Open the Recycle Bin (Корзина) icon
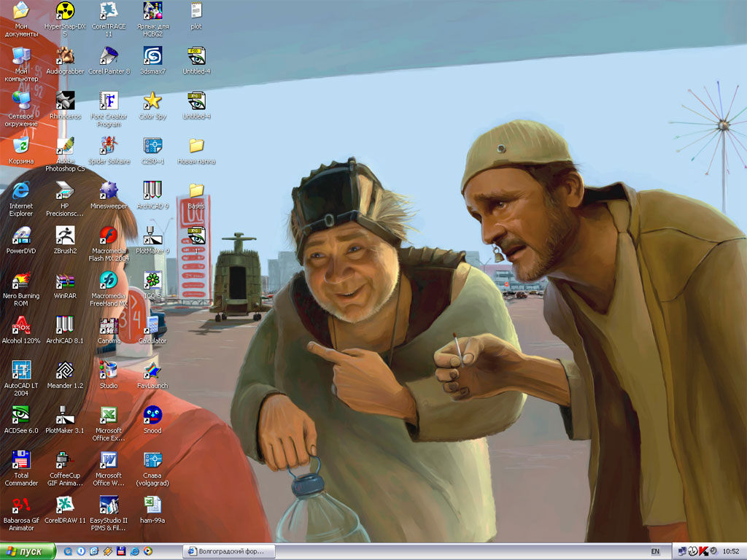 click(x=21, y=147)
